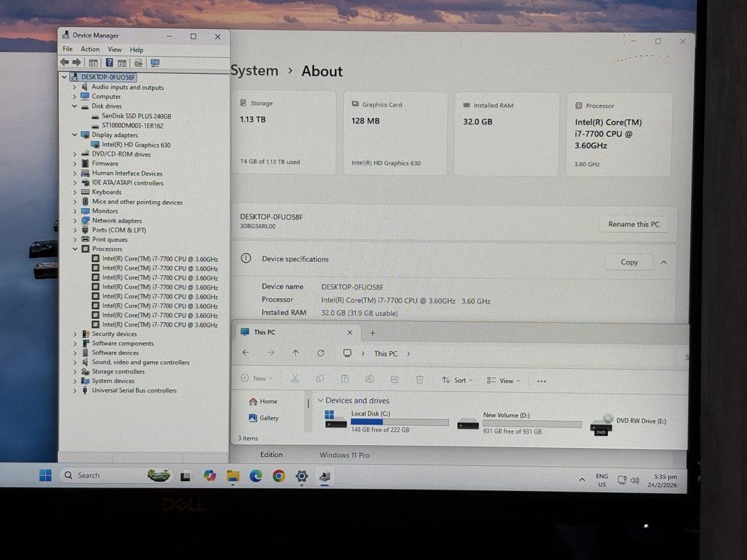Select This PC tab in File Explorer
The image size is (747, 560).
coord(296,333)
